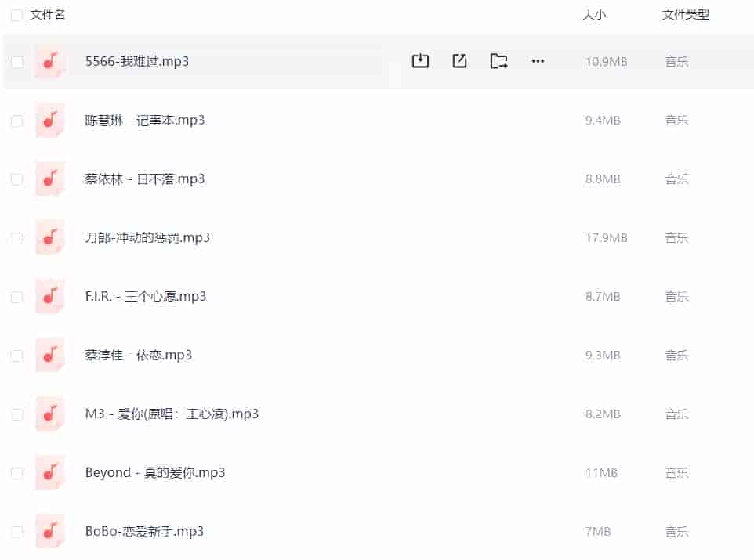Click the 17.9MB size of 刀郎-冲动的惩罚.mp3
This screenshot has width=754, height=560.
pyautogui.click(x=606, y=238)
